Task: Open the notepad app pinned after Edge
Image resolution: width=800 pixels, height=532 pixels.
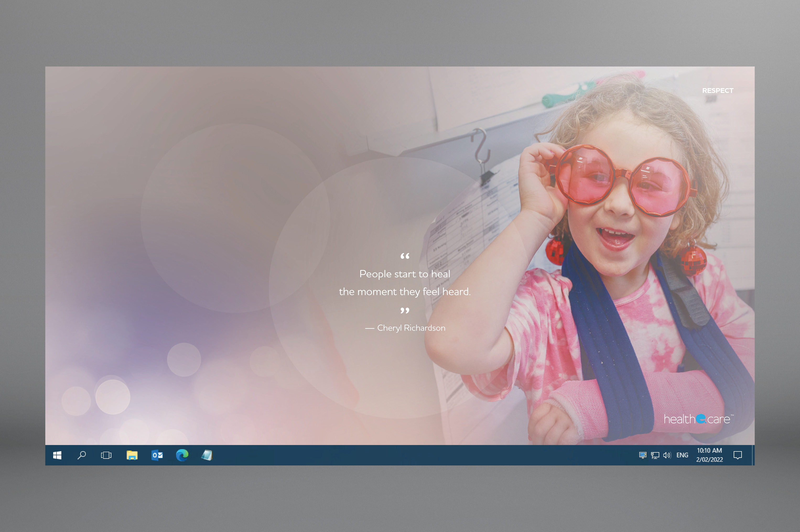Action: (207, 455)
